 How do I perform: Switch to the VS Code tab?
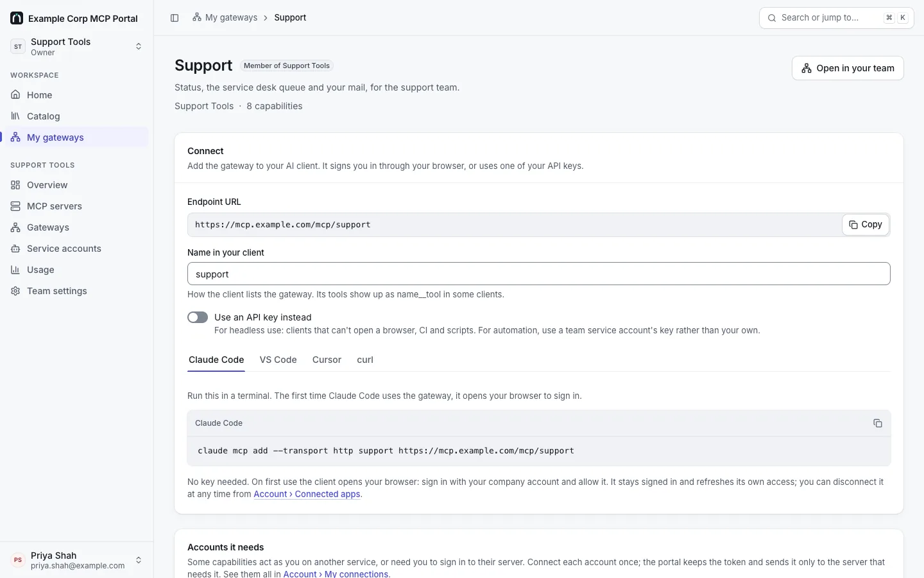click(x=278, y=360)
